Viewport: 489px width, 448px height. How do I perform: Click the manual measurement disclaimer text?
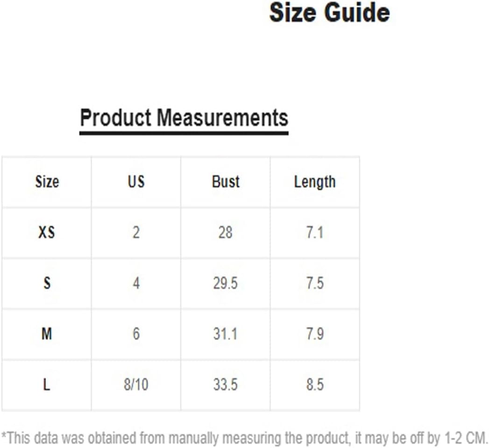pyautogui.click(x=244, y=438)
